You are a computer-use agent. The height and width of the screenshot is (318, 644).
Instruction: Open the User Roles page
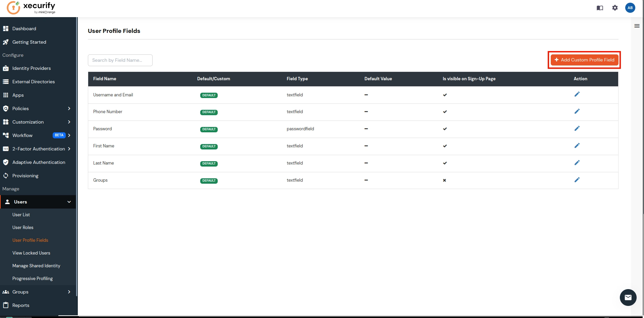pos(23,227)
